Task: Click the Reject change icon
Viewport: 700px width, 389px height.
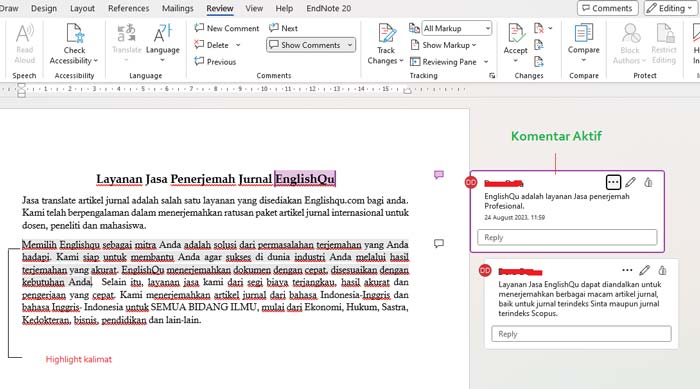Action: tap(539, 29)
